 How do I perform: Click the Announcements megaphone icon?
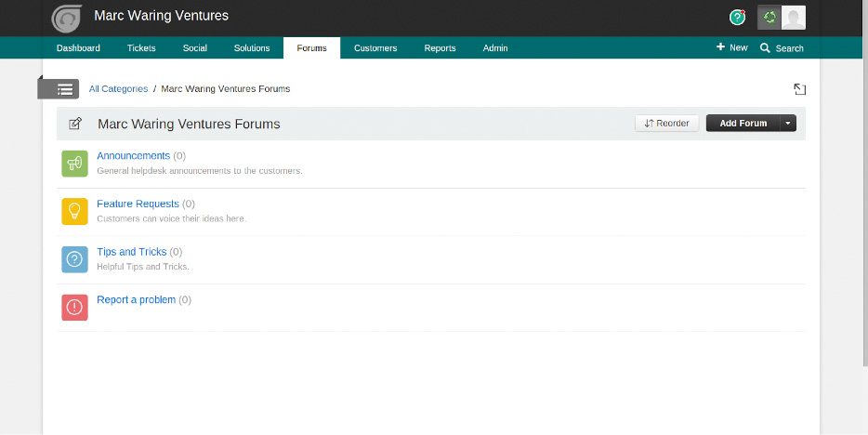[74, 164]
